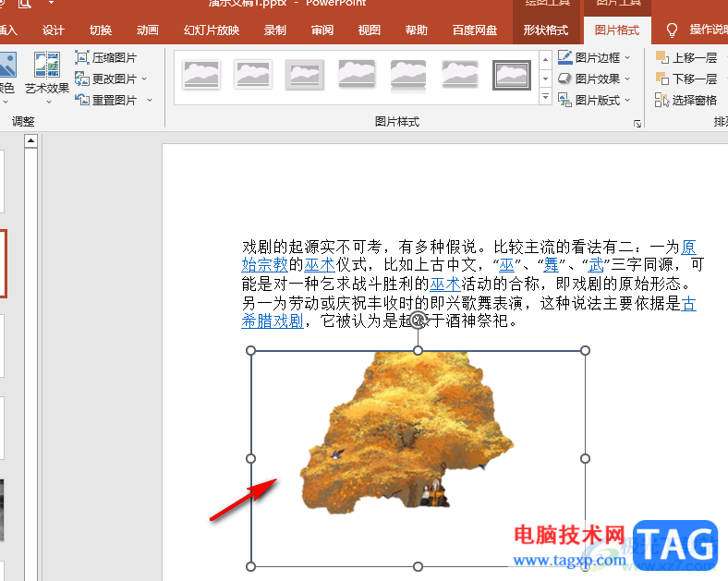728x581 pixels.
Task: Open the Transitions (切换) tab
Action: pyautogui.click(x=101, y=30)
